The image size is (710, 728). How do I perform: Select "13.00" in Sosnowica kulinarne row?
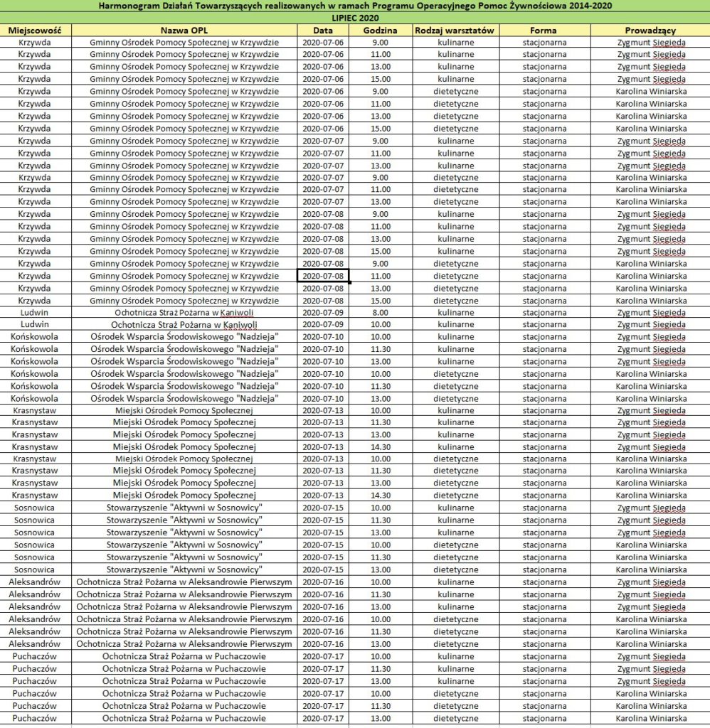(x=381, y=532)
